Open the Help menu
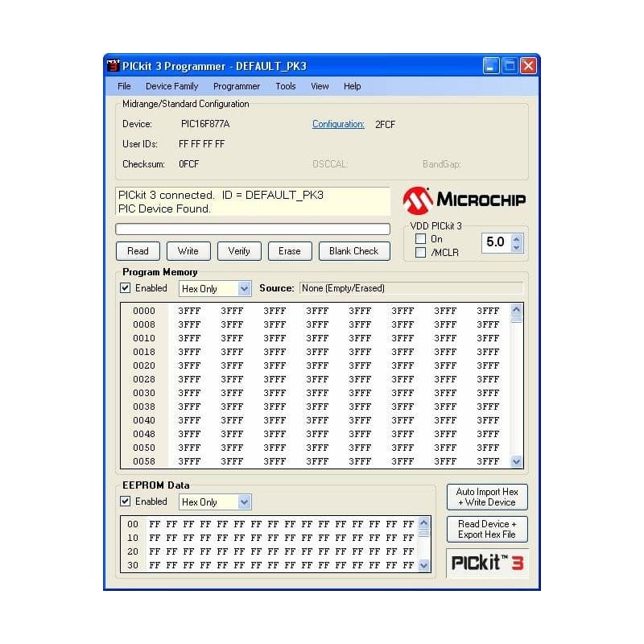Viewport: 644px width, 644px height. click(352, 86)
